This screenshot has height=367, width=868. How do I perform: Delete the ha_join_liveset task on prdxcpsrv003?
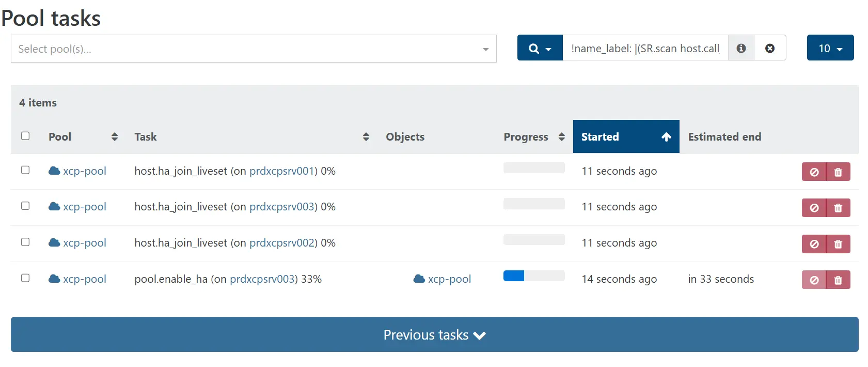[838, 208]
